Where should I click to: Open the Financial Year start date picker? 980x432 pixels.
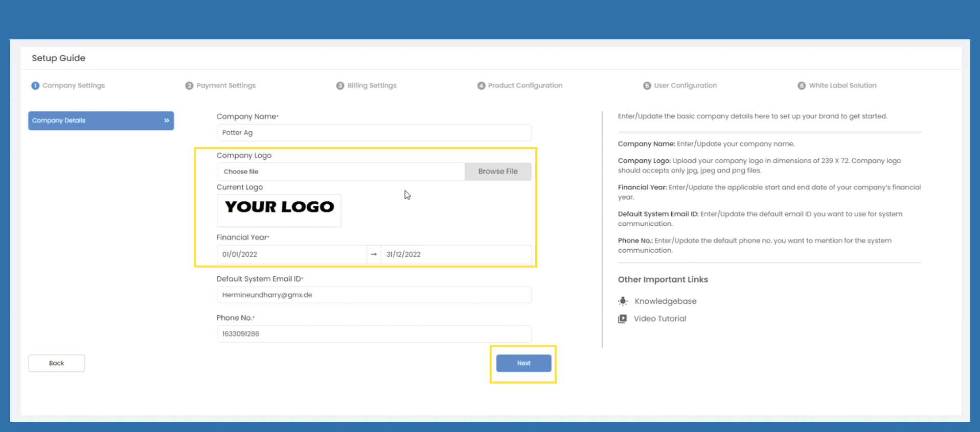(291, 254)
